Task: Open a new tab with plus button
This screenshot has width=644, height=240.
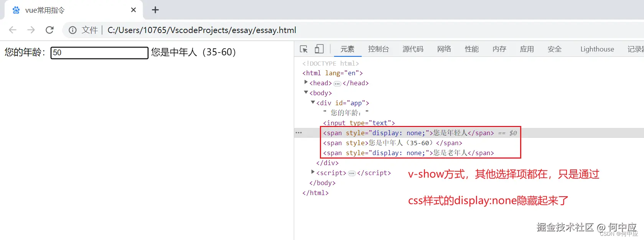Action: (x=155, y=10)
